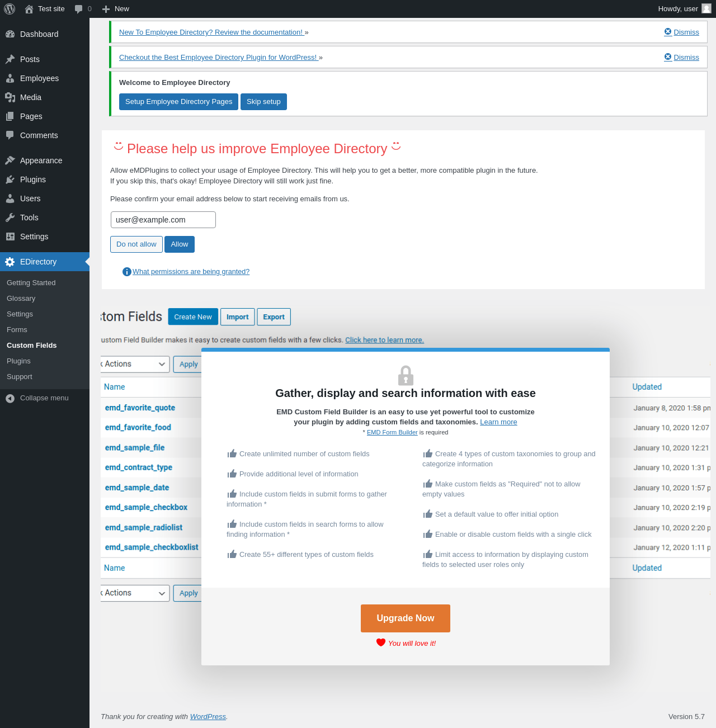
Task: Click the Skip setup button
Action: click(x=263, y=102)
